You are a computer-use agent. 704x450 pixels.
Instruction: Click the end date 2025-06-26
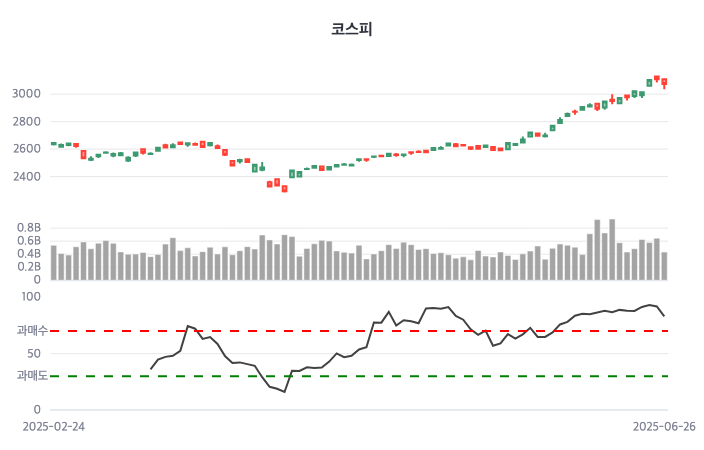pyautogui.click(x=664, y=426)
